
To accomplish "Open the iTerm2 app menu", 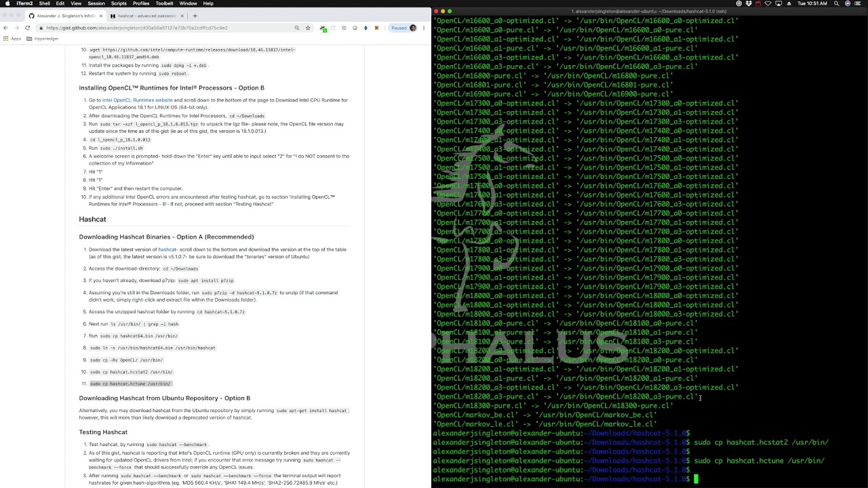I will click(x=24, y=3).
